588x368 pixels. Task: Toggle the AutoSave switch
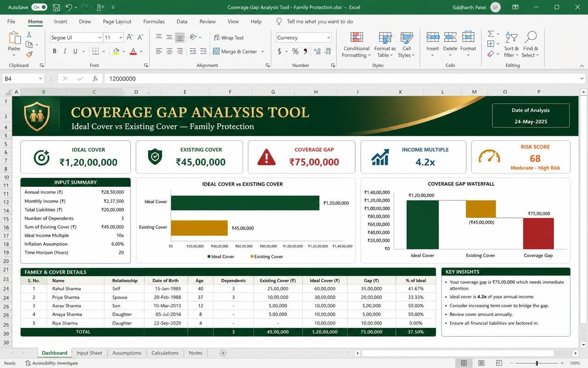[x=39, y=7]
